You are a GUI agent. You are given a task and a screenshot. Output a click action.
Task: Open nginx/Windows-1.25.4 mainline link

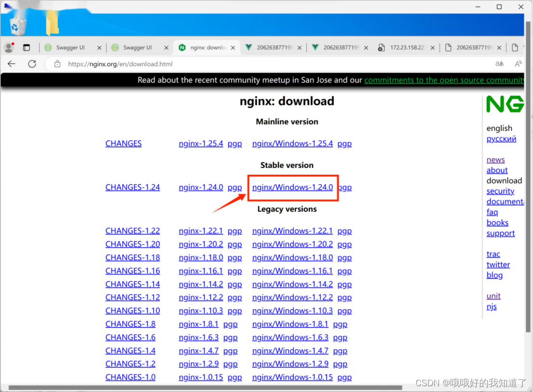[x=292, y=143]
